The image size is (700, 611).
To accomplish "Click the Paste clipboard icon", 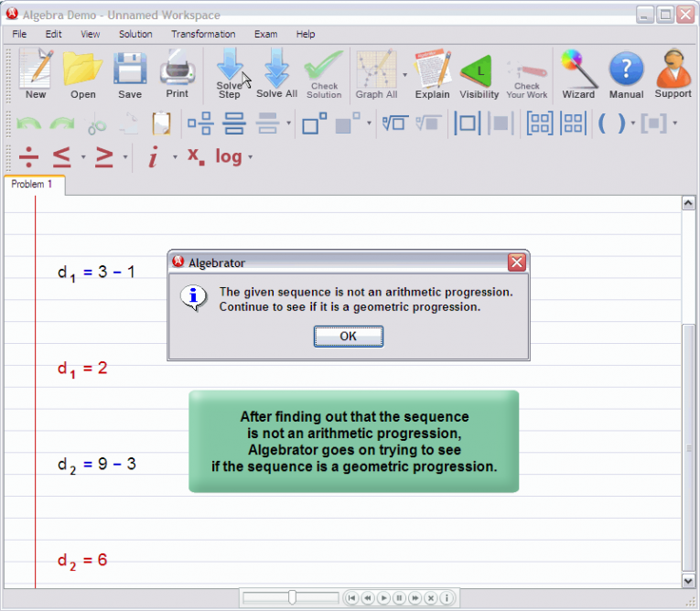I will [x=161, y=123].
